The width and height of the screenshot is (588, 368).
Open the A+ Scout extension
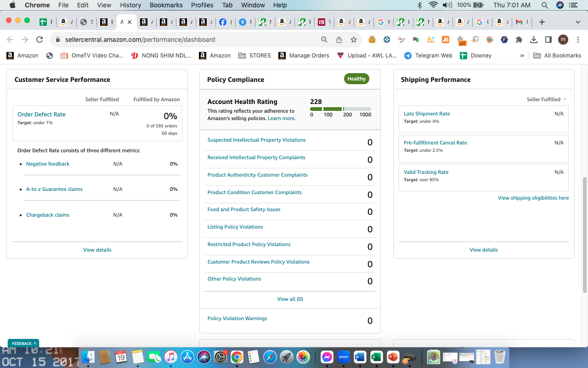coord(430,40)
